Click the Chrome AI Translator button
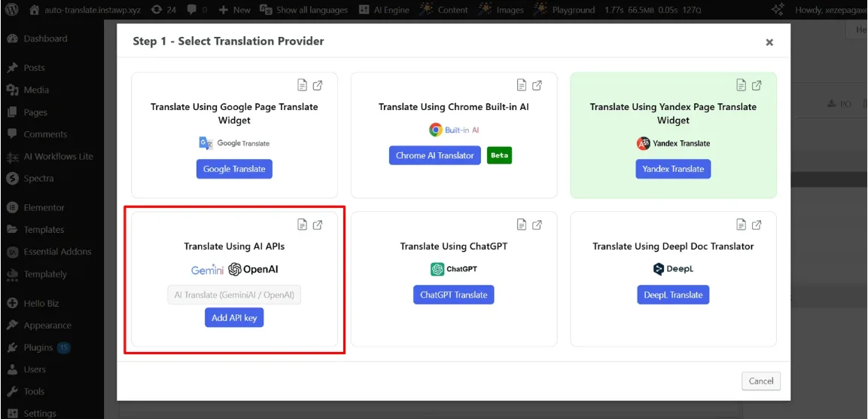This screenshot has height=419, width=868. pyautogui.click(x=435, y=156)
